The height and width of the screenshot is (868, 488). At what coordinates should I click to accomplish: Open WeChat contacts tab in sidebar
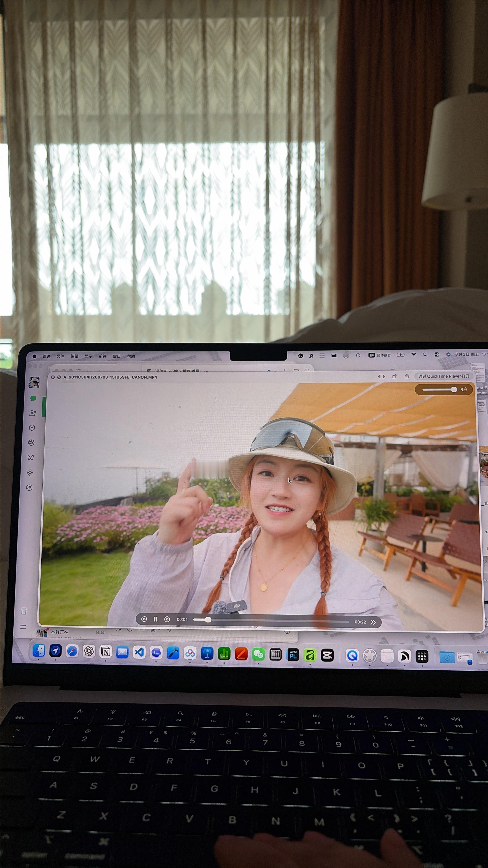coord(33,413)
